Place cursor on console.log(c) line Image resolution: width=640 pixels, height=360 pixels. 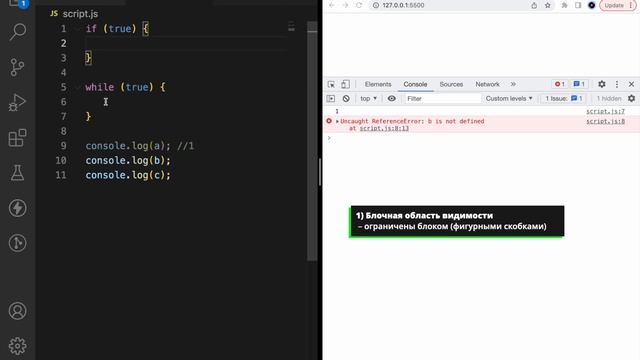click(128, 175)
